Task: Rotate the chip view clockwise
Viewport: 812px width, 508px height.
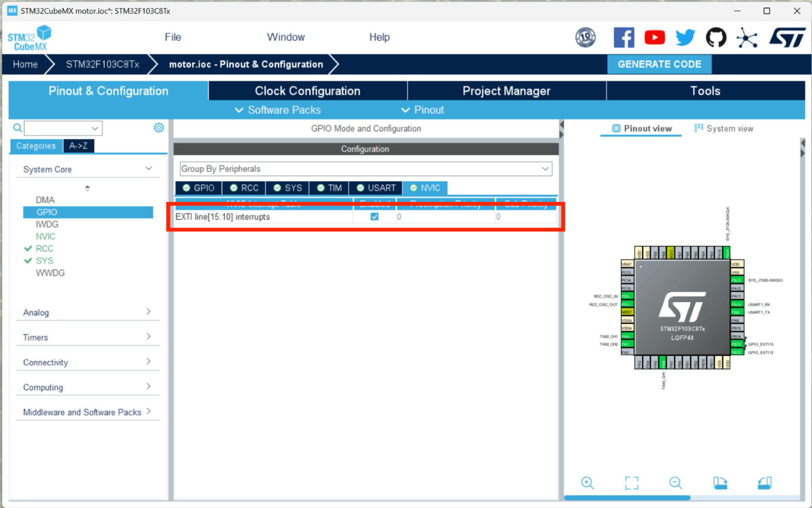Action: point(720,483)
